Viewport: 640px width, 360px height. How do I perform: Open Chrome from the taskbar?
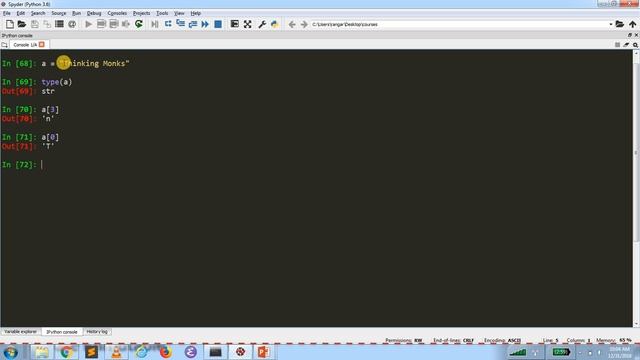(67, 352)
